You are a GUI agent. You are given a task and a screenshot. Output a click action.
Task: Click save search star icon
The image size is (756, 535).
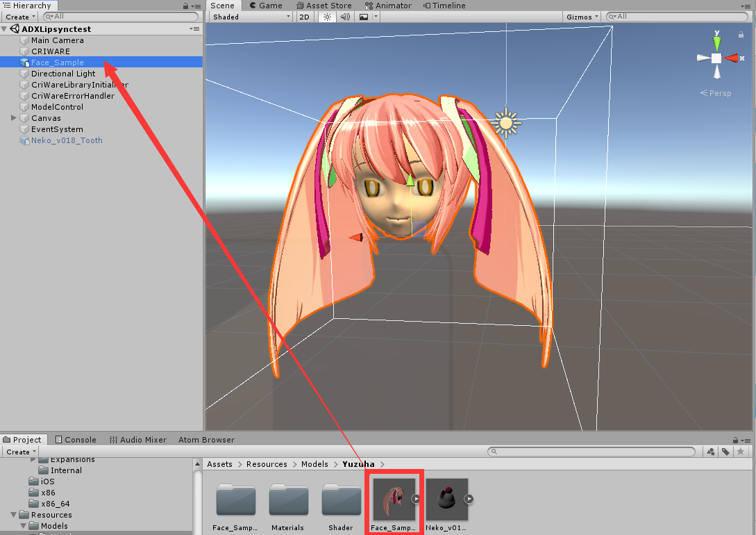pyautogui.click(x=741, y=452)
